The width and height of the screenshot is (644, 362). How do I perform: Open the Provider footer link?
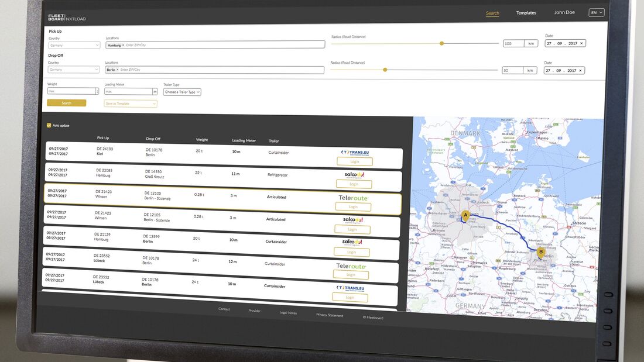[254, 311]
